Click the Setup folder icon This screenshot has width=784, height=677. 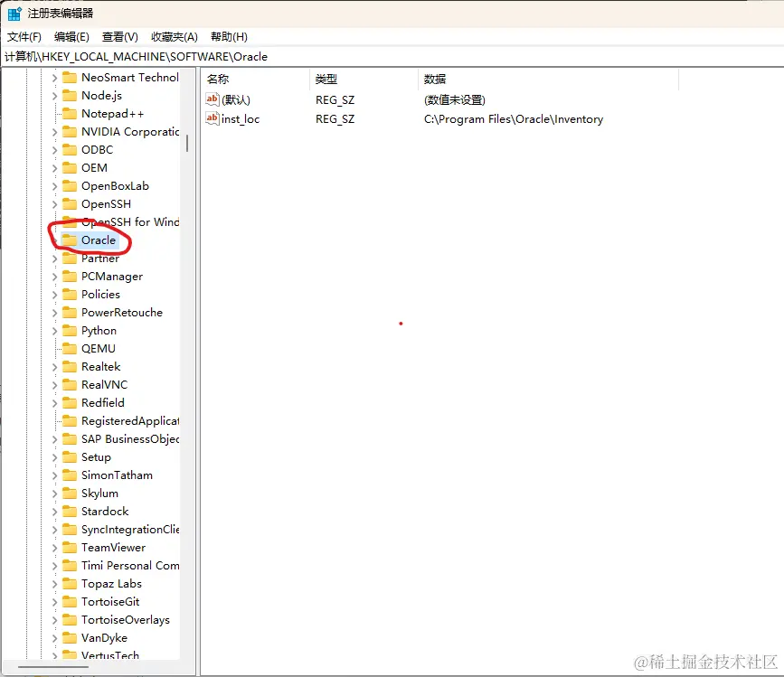point(69,456)
